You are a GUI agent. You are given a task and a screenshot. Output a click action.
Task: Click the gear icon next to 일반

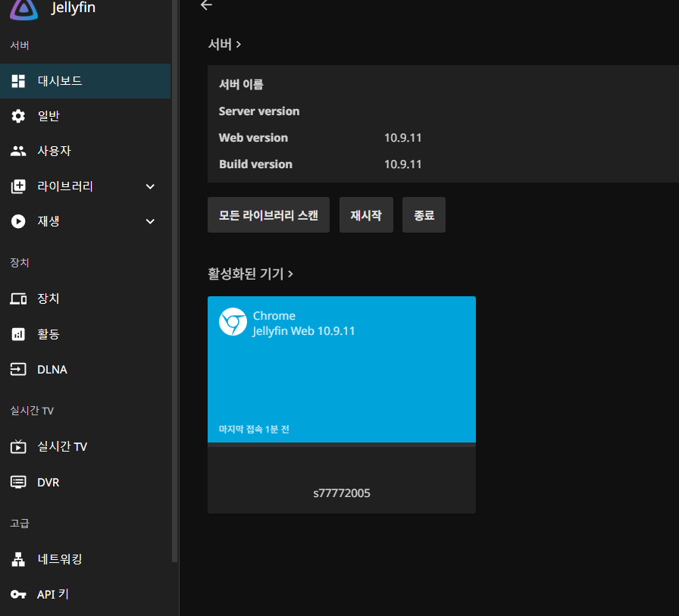pos(18,116)
